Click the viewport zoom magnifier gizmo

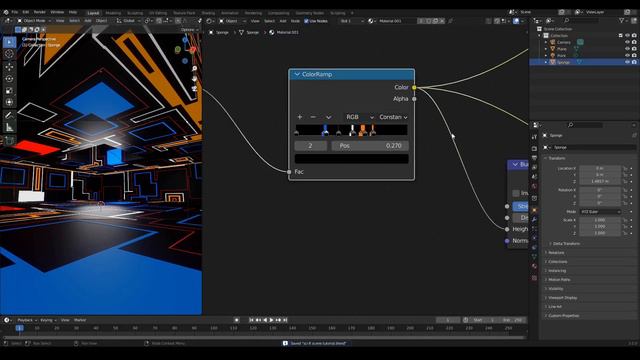tap(195, 69)
